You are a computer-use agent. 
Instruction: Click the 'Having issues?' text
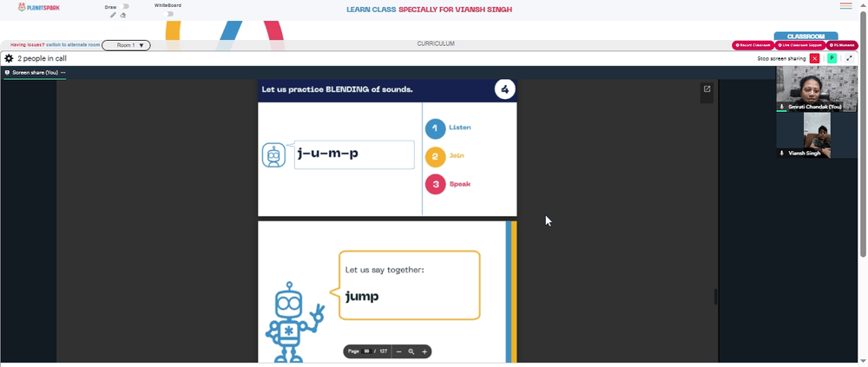[28, 45]
